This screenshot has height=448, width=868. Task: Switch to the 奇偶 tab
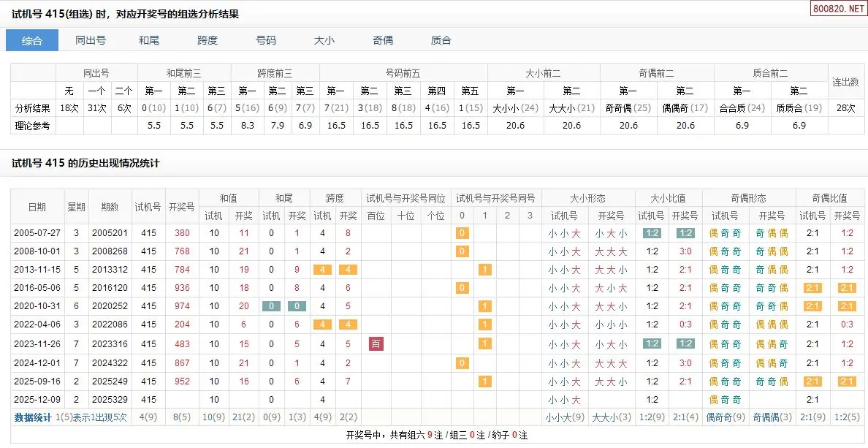[x=383, y=40]
